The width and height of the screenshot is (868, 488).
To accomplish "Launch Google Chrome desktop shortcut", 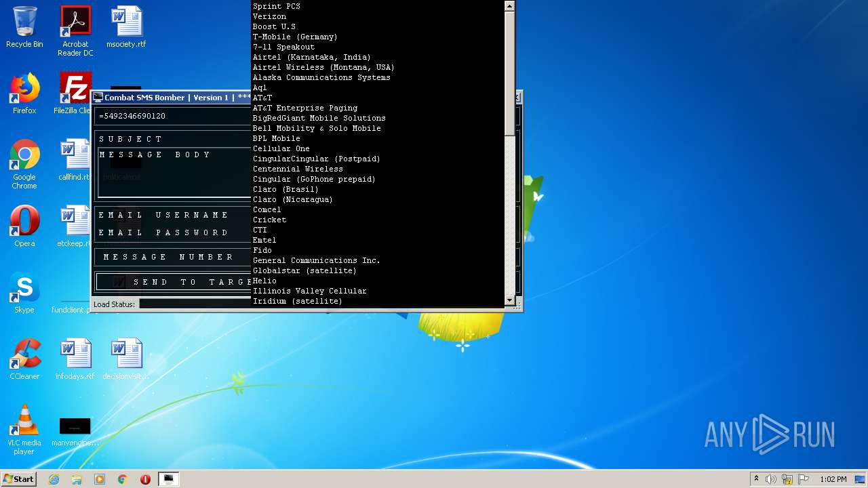I will click(x=24, y=164).
